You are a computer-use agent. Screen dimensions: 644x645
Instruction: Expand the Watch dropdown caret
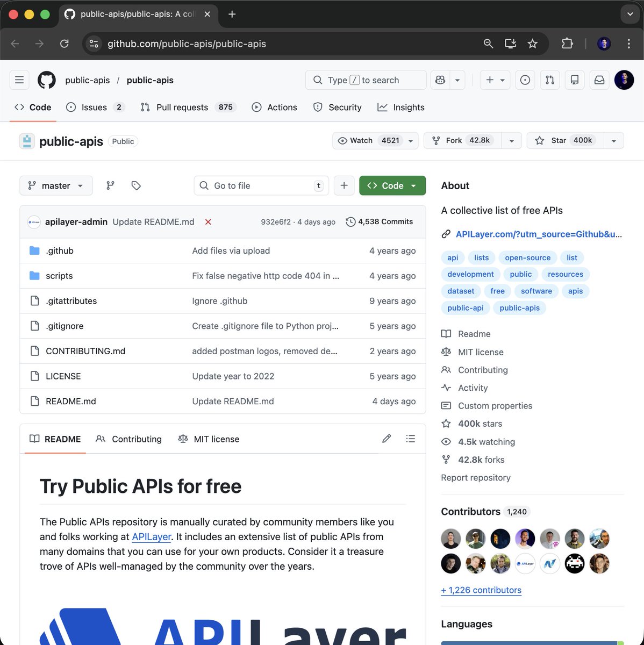(411, 141)
